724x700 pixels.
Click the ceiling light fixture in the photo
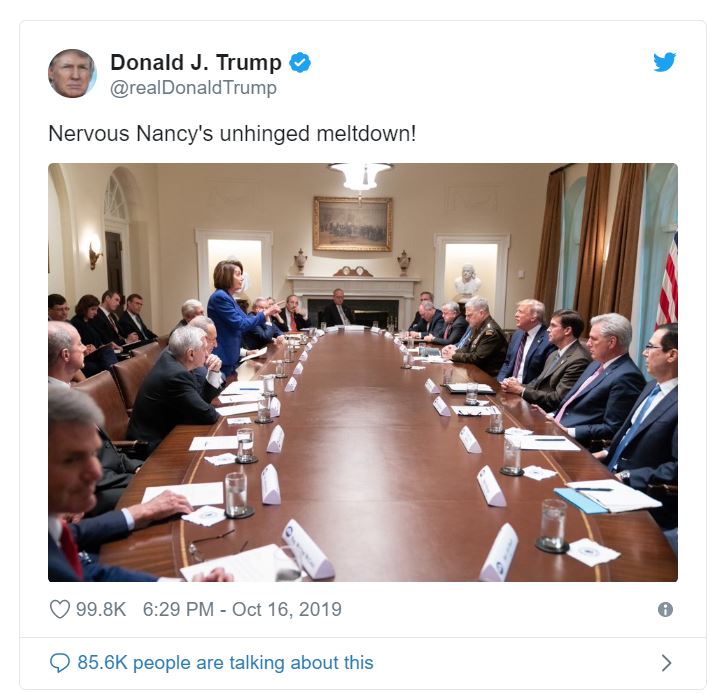point(361,176)
